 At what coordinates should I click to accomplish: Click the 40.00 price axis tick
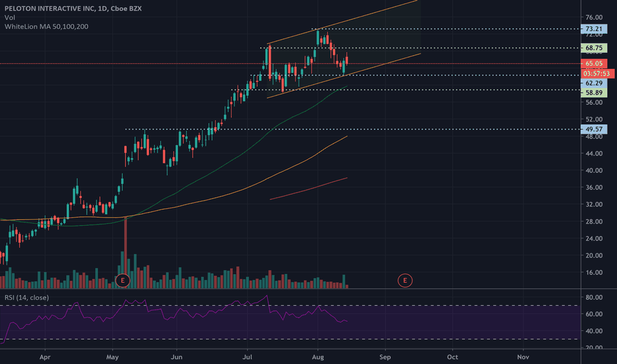(594, 170)
